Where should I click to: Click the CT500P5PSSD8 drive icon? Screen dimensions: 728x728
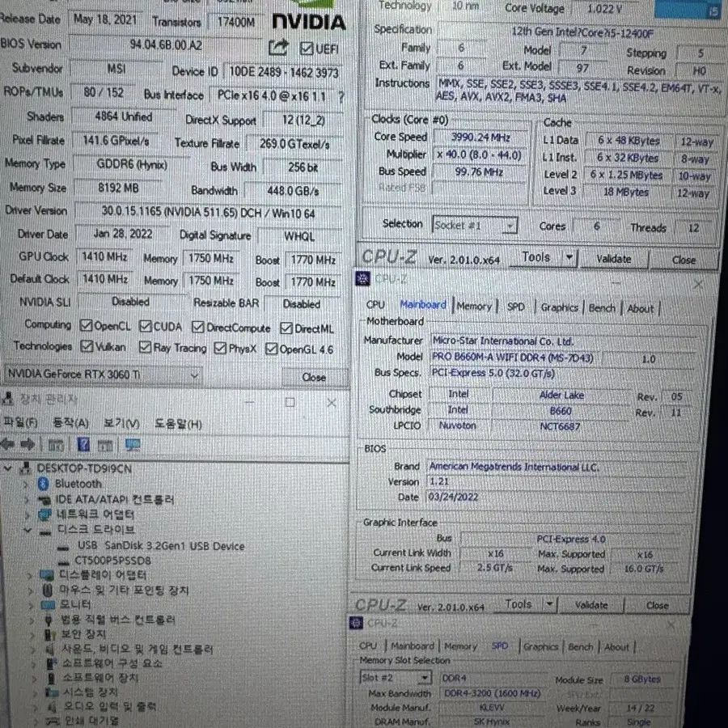(x=63, y=562)
